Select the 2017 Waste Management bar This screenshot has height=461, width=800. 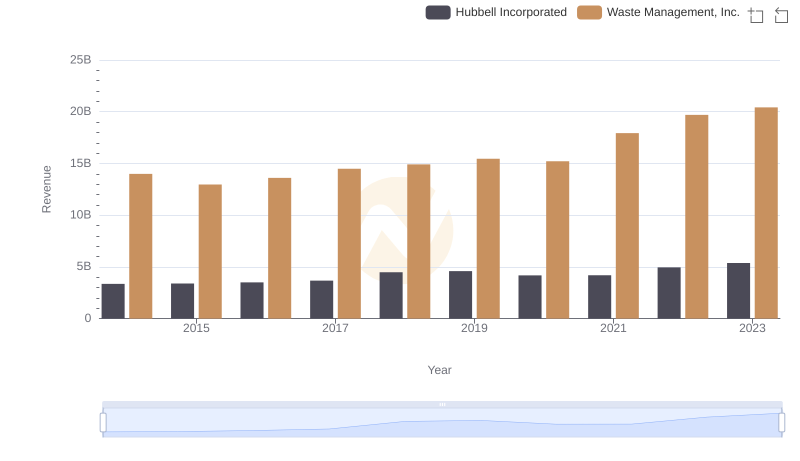349,244
